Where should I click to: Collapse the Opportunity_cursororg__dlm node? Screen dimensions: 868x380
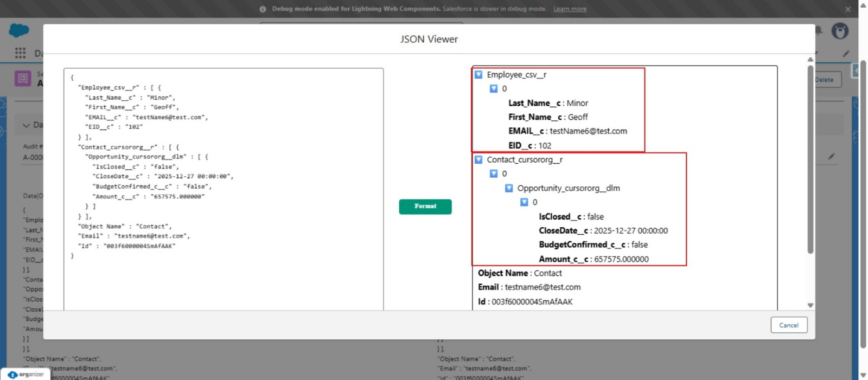point(509,188)
